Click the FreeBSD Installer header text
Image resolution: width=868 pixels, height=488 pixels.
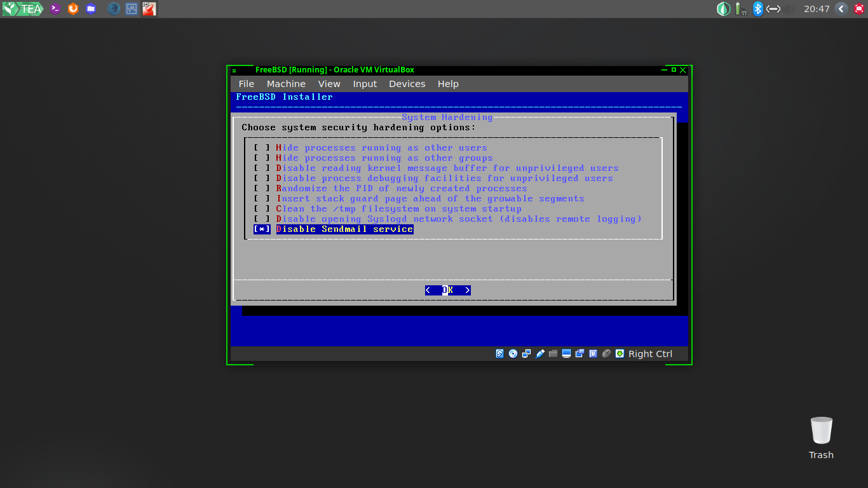(x=284, y=97)
